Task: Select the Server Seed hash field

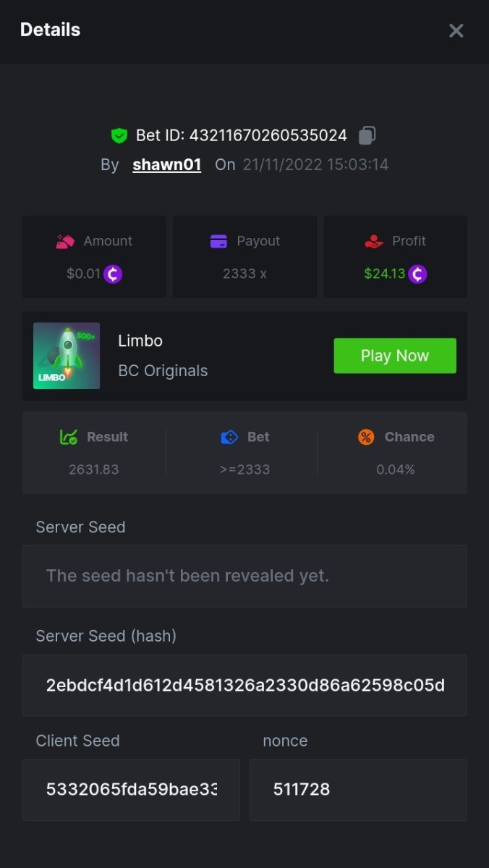Action: (x=244, y=686)
